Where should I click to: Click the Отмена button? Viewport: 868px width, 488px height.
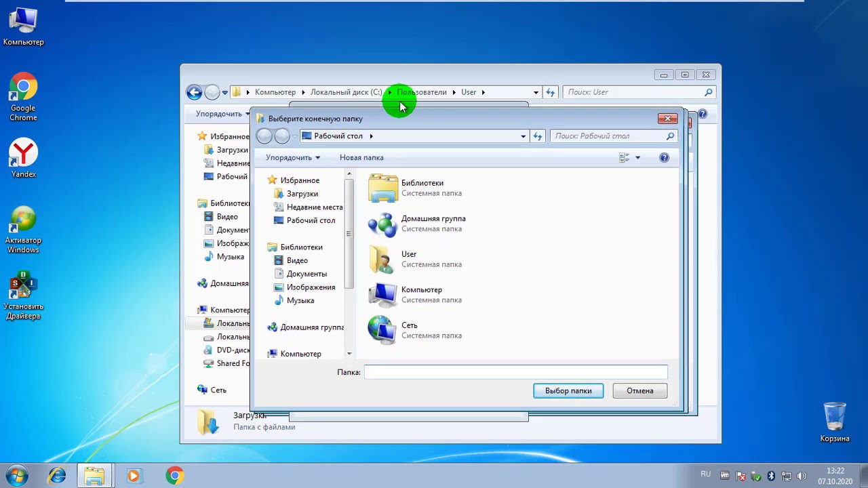[x=640, y=391]
